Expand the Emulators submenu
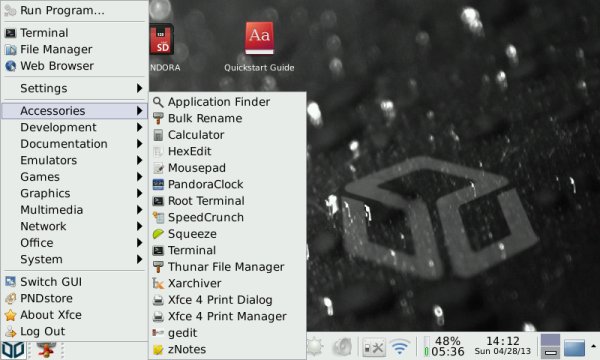 click(75, 160)
